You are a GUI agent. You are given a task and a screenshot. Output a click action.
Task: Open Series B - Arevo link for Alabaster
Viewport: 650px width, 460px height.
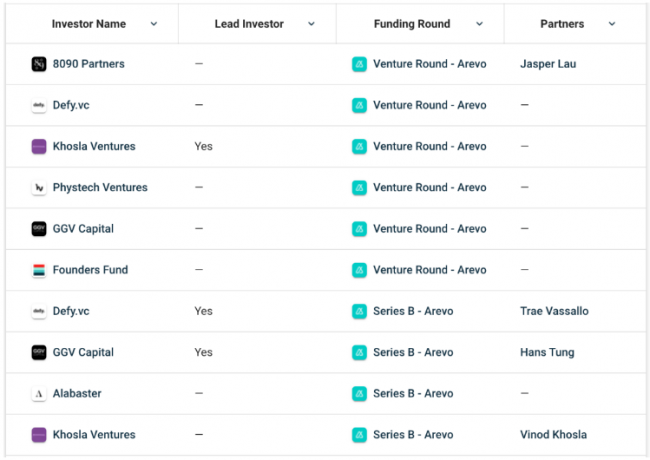(413, 394)
